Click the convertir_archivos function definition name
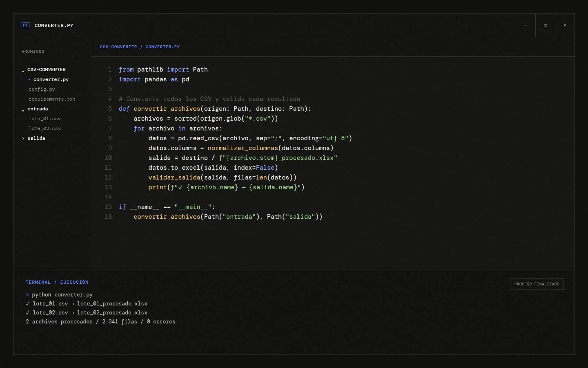The width and height of the screenshot is (588, 368). [167, 109]
